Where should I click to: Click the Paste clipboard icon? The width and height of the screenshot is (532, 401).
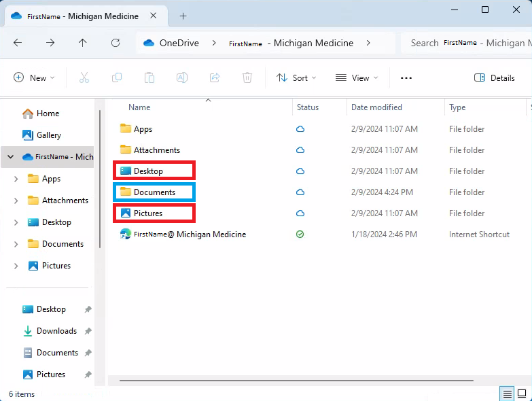[x=149, y=78]
